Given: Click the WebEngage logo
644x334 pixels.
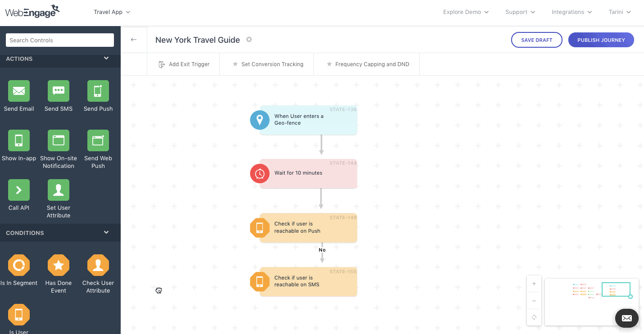Looking at the screenshot, I should pos(32,11).
